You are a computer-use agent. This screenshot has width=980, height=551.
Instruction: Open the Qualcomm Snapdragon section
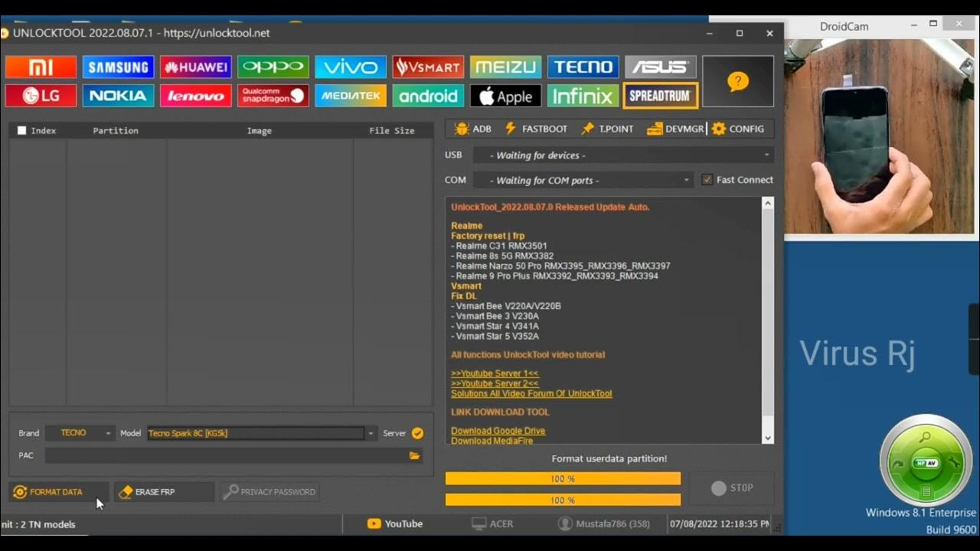273,96
